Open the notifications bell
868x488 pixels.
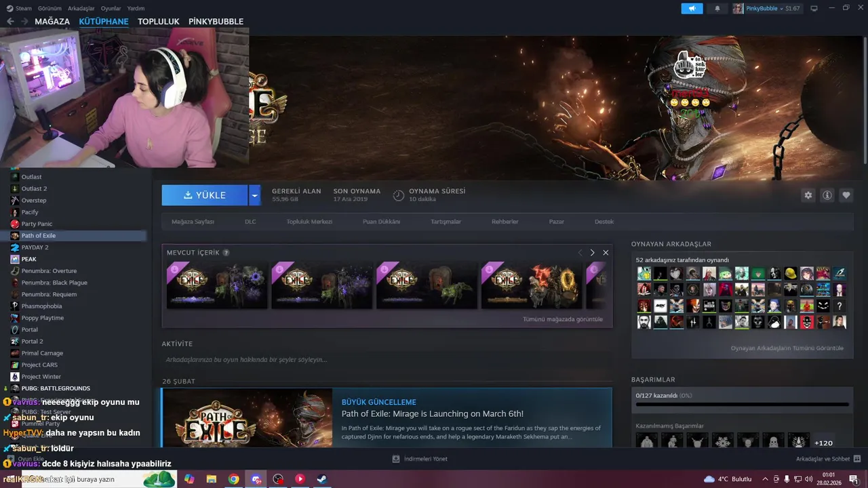(x=717, y=8)
